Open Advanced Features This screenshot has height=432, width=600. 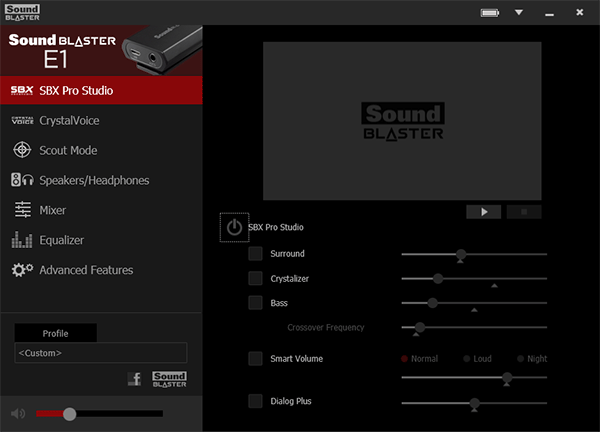click(x=101, y=270)
